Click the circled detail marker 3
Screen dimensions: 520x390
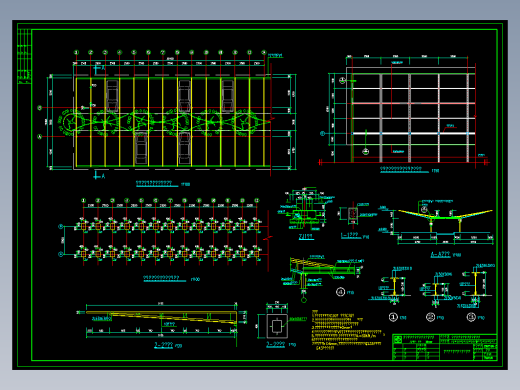[471, 317]
